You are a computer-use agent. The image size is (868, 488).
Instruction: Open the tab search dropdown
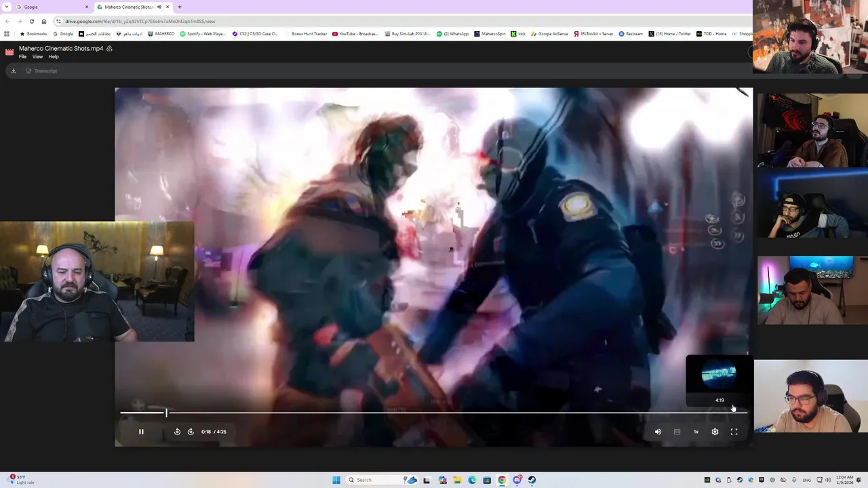[x=6, y=7]
